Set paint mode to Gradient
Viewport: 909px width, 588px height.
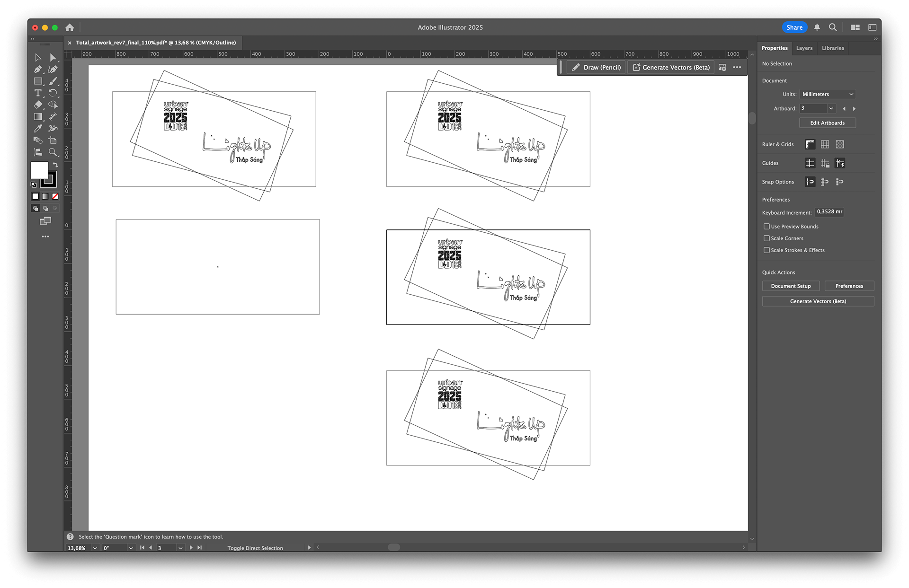(45, 196)
